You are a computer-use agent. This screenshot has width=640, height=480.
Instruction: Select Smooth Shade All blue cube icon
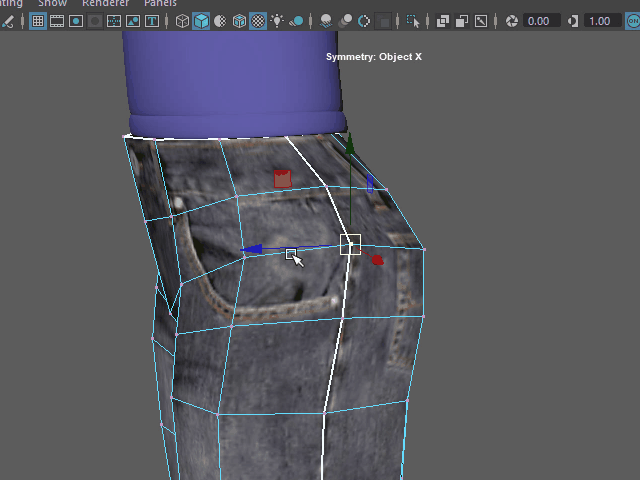[201, 21]
